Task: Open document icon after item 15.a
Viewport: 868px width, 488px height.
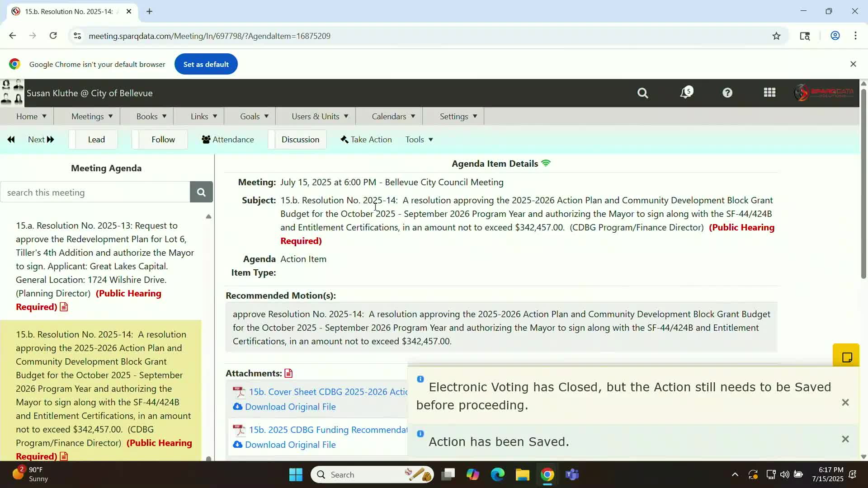Action: click(64, 307)
